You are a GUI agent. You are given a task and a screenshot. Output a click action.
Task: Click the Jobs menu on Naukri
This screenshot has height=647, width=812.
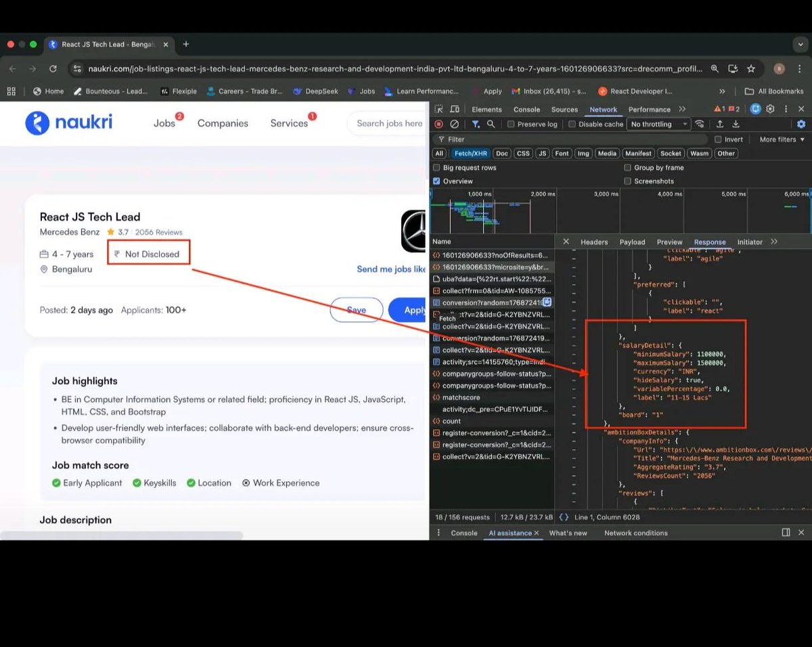pos(164,123)
